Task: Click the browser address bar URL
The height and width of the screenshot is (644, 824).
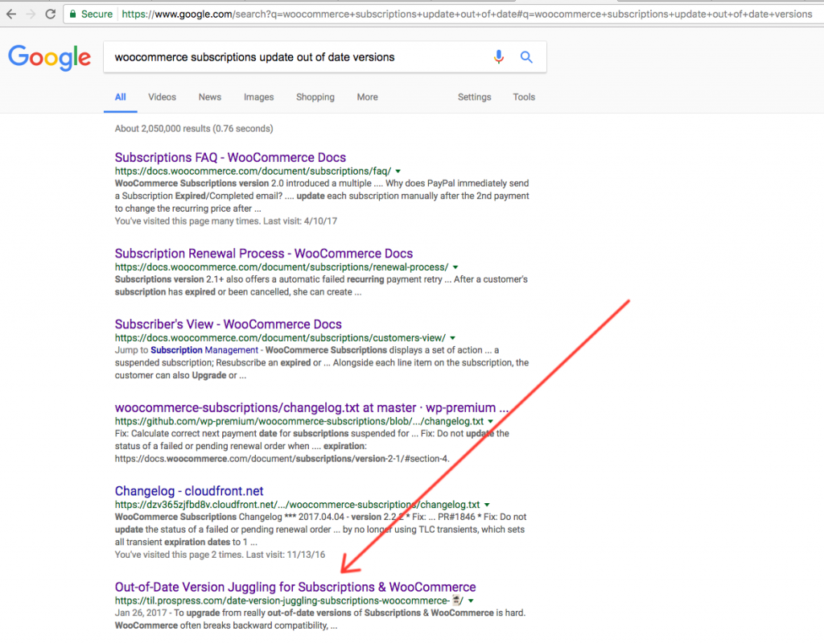Action: tap(467, 14)
